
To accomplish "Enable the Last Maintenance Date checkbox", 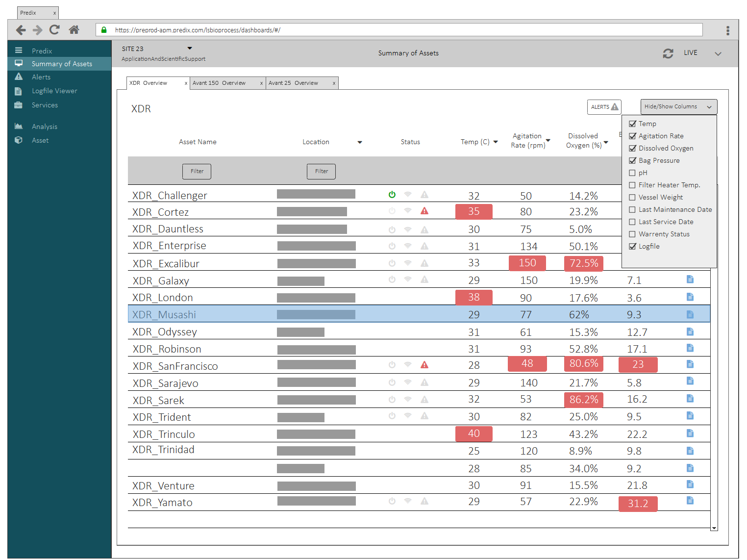I will [632, 209].
